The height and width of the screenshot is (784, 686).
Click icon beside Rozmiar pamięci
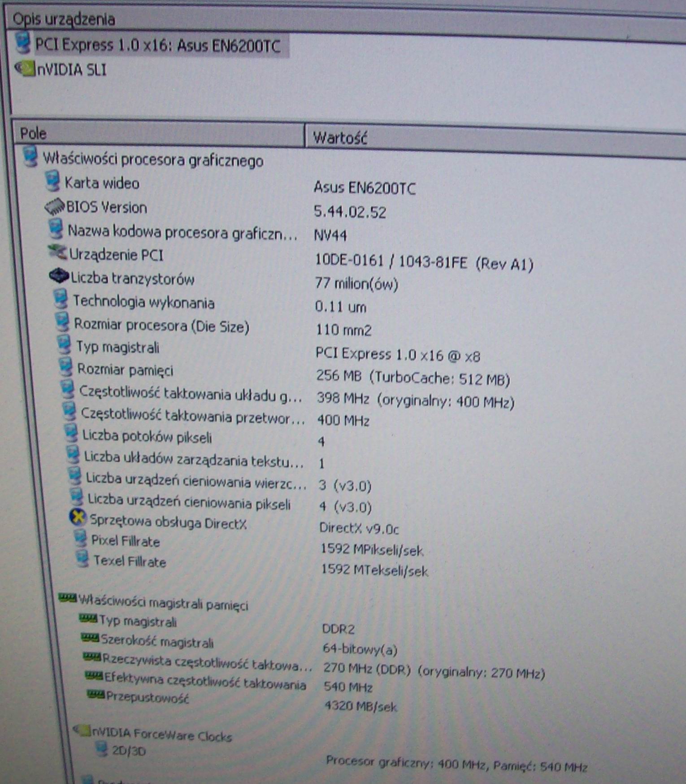pyautogui.click(x=66, y=367)
